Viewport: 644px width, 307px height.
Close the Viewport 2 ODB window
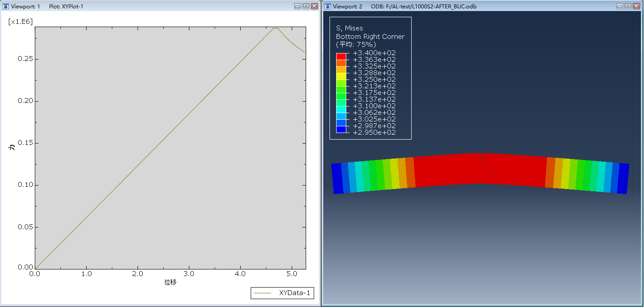pyautogui.click(x=636, y=6)
